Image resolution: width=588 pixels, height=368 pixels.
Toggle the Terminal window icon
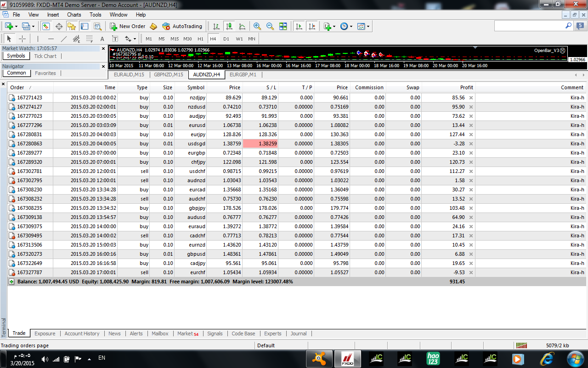[x=85, y=26]
